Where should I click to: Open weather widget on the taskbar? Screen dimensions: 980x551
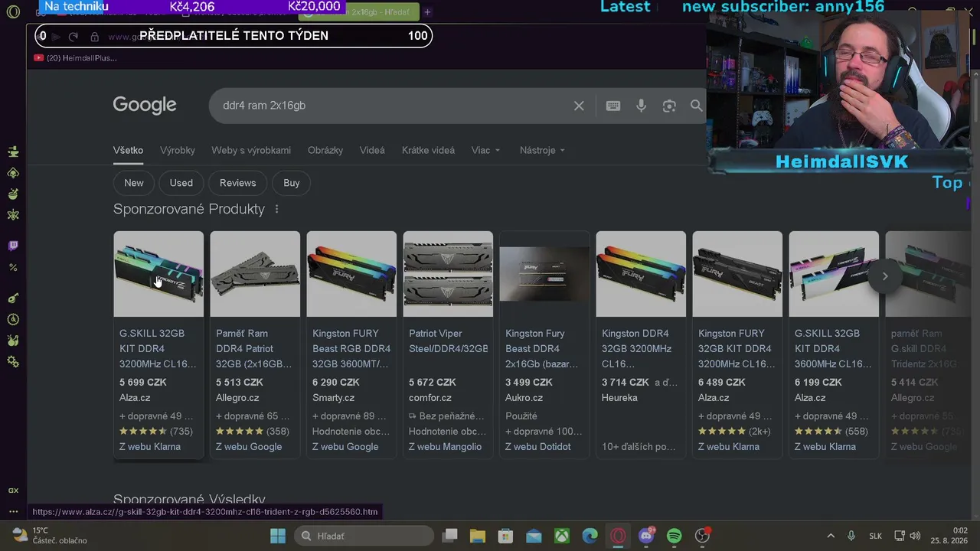[x=51, y=536]
